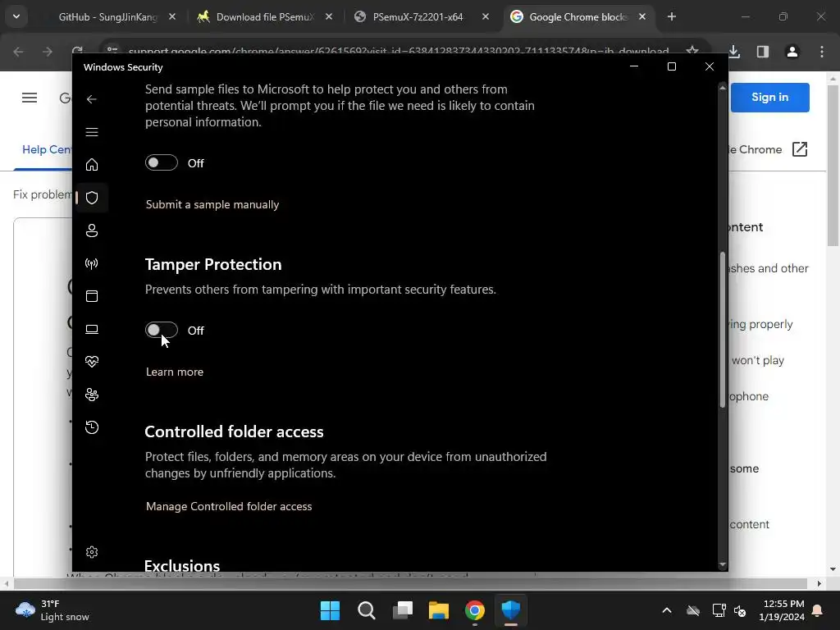This screenshot has height=630, width=840.
Task: Click the Sign in button on Google page
Action: point(769,98)
